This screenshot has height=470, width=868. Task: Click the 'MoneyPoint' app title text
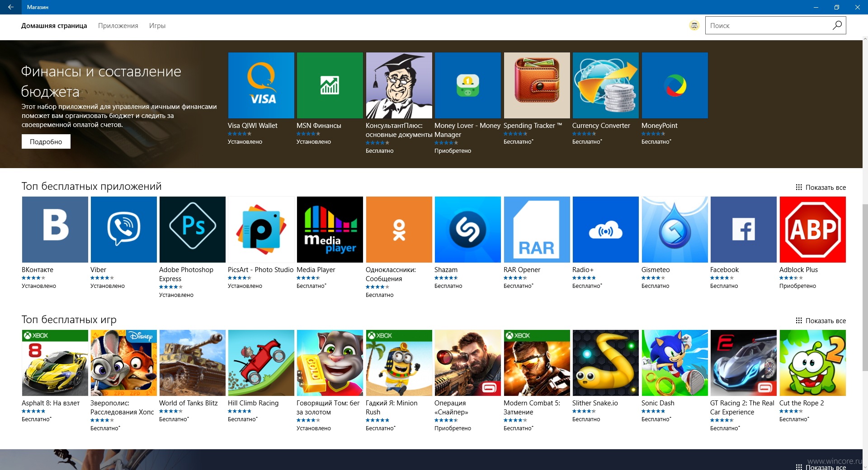click(660, 126)
